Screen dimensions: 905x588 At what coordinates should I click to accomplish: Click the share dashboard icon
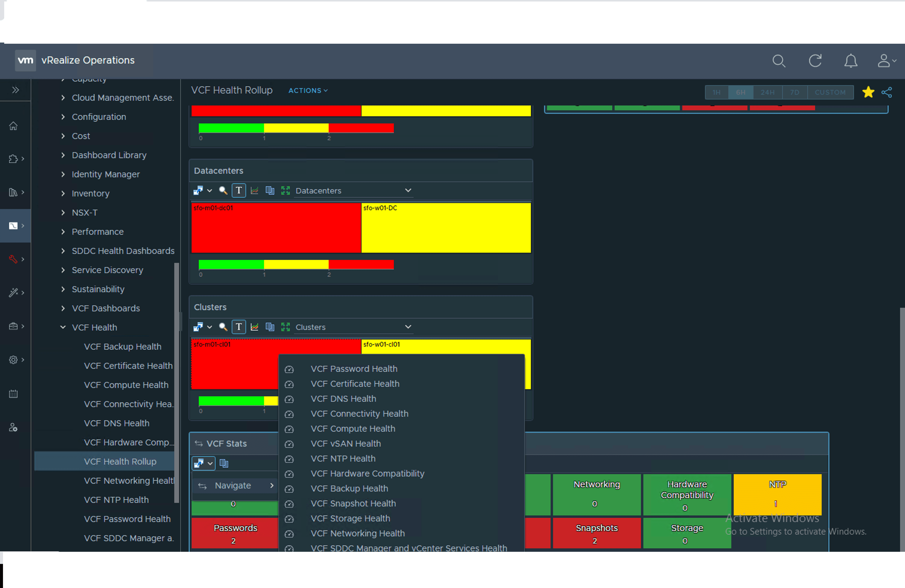tap(887, 92)
